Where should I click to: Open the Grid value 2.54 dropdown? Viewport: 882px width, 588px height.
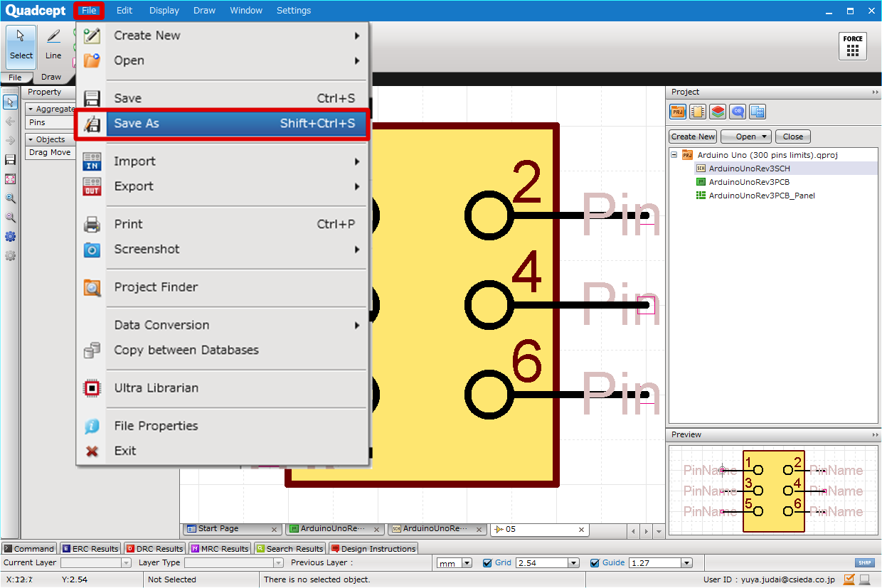click(x=573, y=563)
